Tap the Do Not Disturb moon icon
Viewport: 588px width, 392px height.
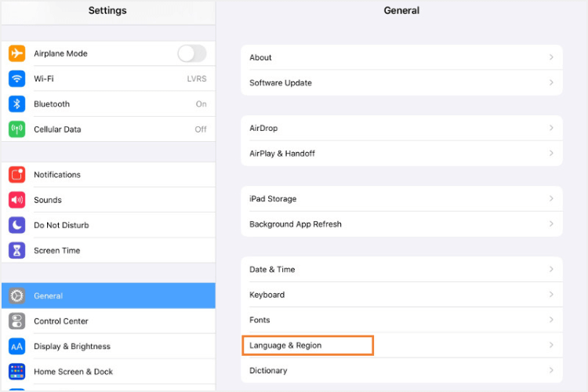click(17, 225)
